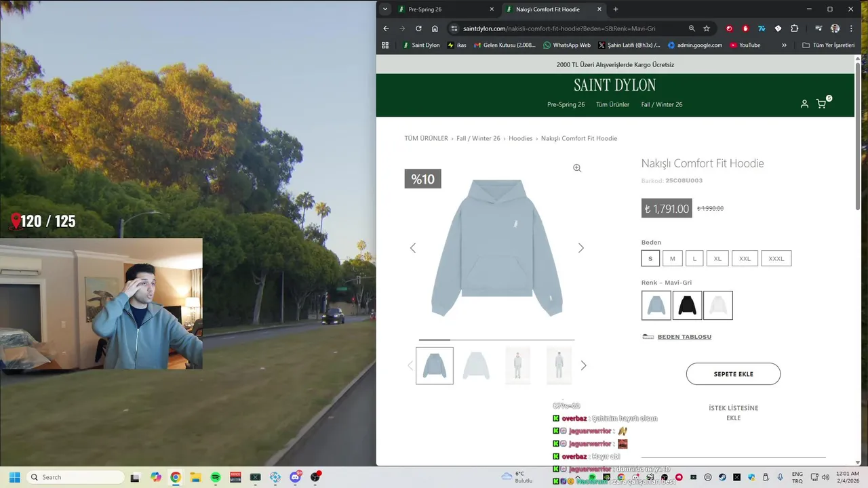Open the tab search dropdown arrow
The height and width of the screenshot is (488, 868).
pyautogui.click(x=385, y=9)
